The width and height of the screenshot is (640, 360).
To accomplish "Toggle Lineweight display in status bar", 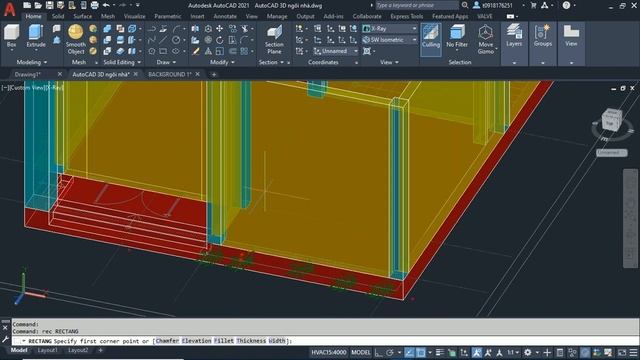I will tap(440, 353).
